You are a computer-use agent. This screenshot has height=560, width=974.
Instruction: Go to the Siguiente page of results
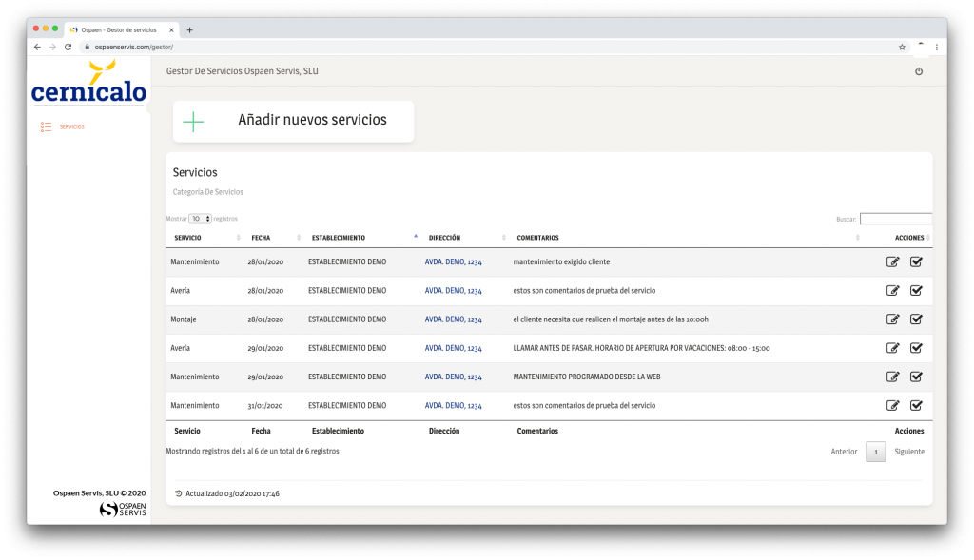pyautogui.click(x=908, y=452)
